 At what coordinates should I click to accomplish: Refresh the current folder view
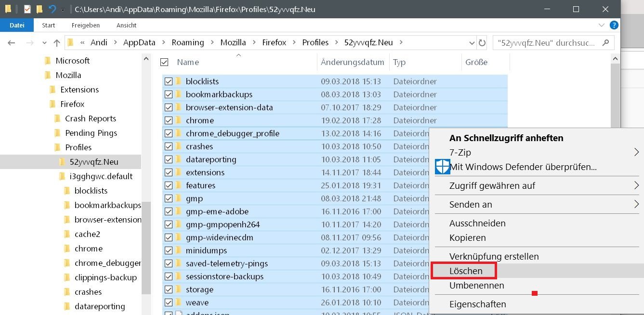(482, 42)
